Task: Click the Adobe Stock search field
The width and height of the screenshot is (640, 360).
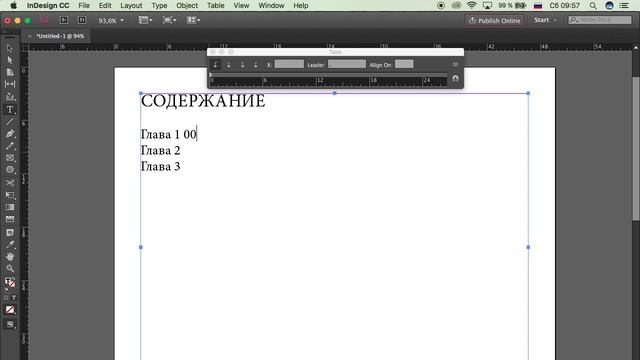Action: click(x=600, y=20)
